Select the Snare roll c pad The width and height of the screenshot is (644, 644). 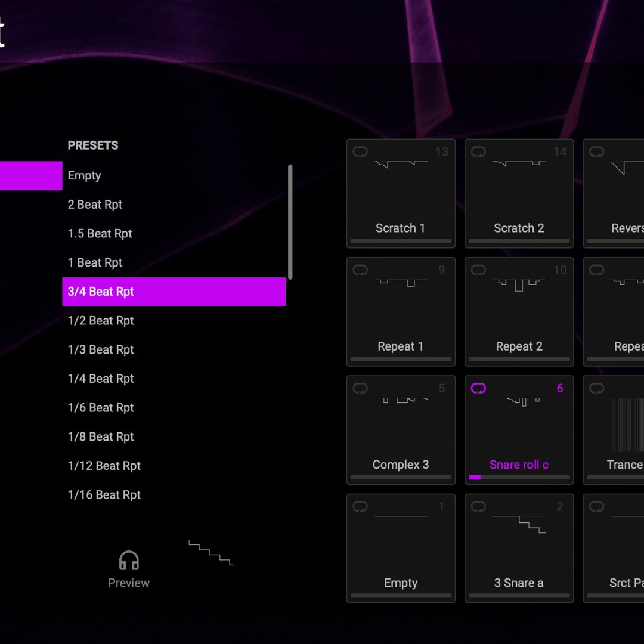[519, 429]
